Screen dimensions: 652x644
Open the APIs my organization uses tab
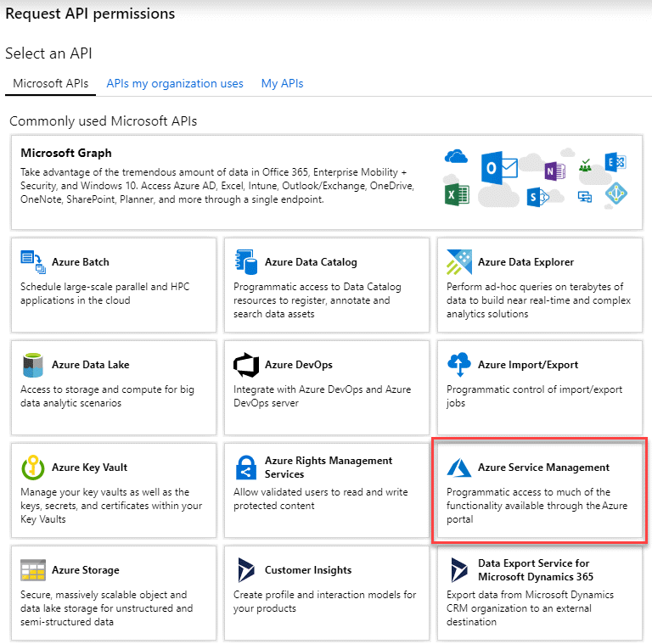tap(175, 83)
